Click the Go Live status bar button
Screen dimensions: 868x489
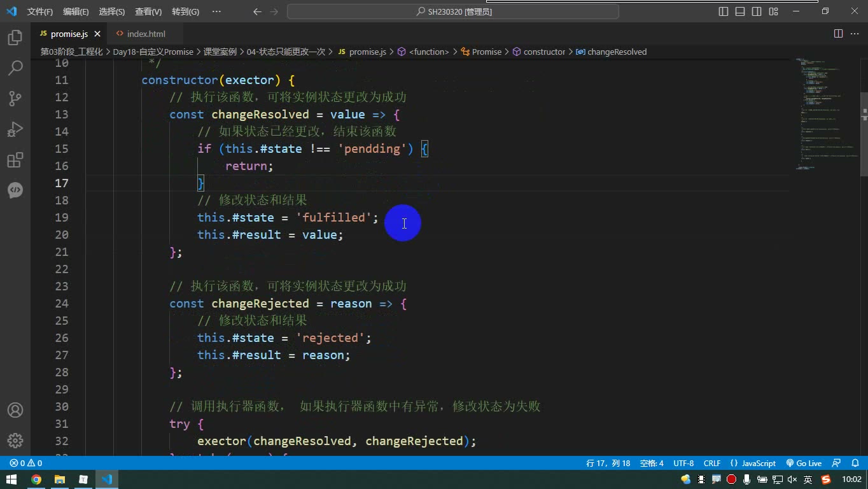[804, 463]
